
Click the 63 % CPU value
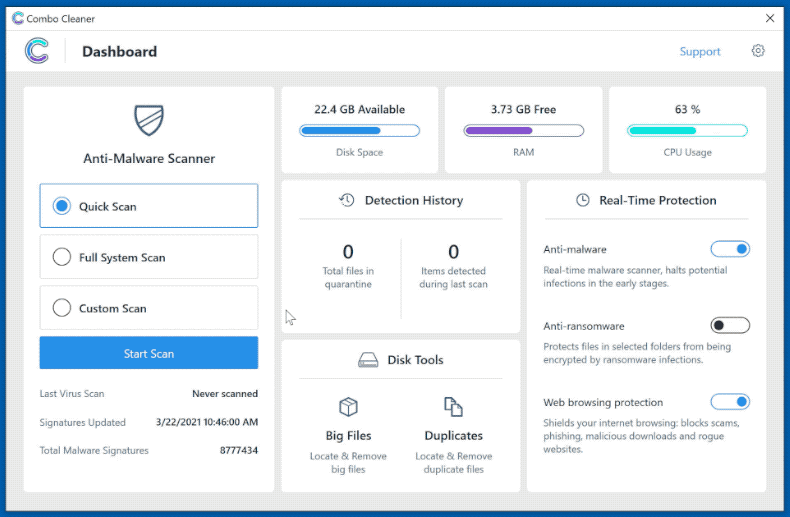(x=687, y=109)
